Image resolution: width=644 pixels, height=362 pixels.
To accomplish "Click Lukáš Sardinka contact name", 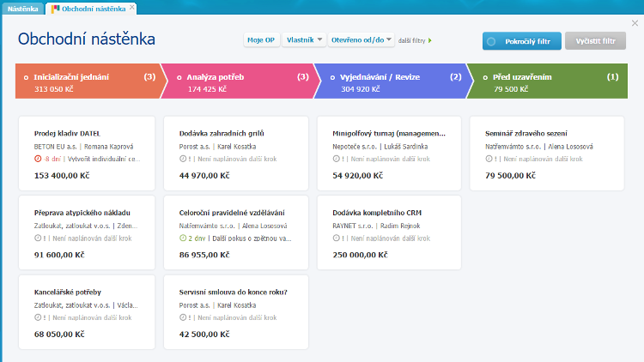I will click(x=406, y=147).
